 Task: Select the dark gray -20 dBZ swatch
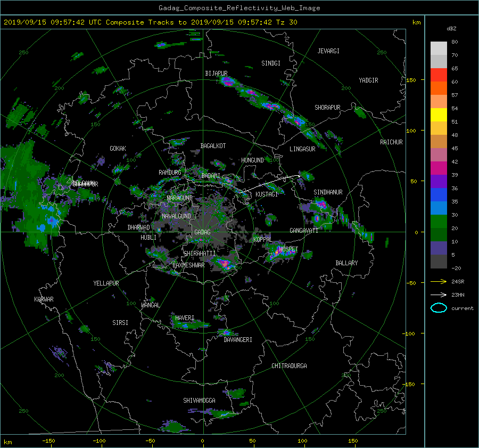click(439, 262)
